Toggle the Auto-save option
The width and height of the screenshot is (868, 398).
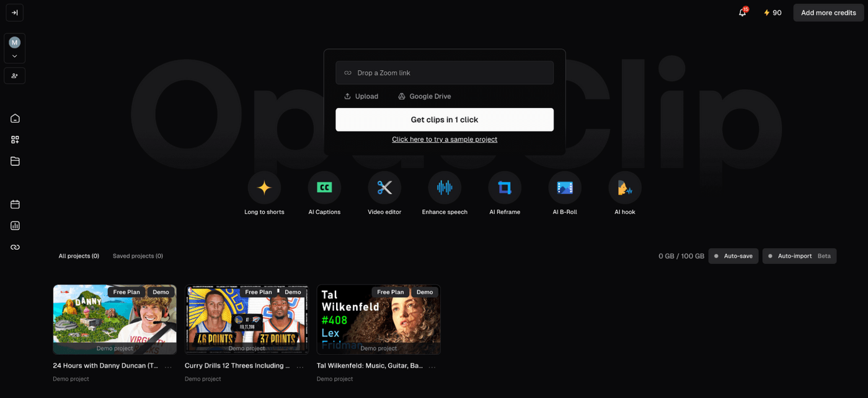(x=733, y=256)
